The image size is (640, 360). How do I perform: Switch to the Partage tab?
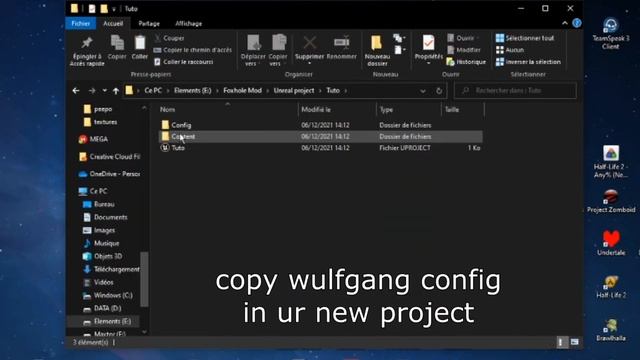click(x=149, y=24)
